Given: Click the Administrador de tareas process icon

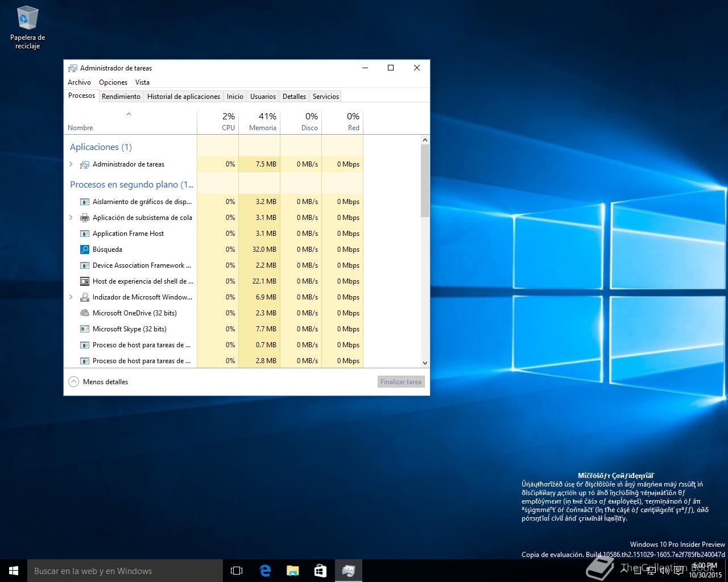Looking at the screenshot, I should click(85, 164).
